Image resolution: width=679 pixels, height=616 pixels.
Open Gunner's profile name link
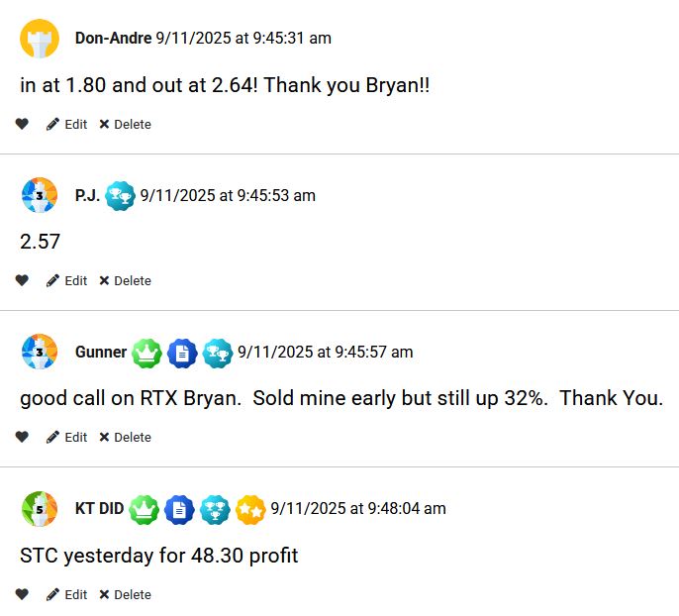point(101,353)
